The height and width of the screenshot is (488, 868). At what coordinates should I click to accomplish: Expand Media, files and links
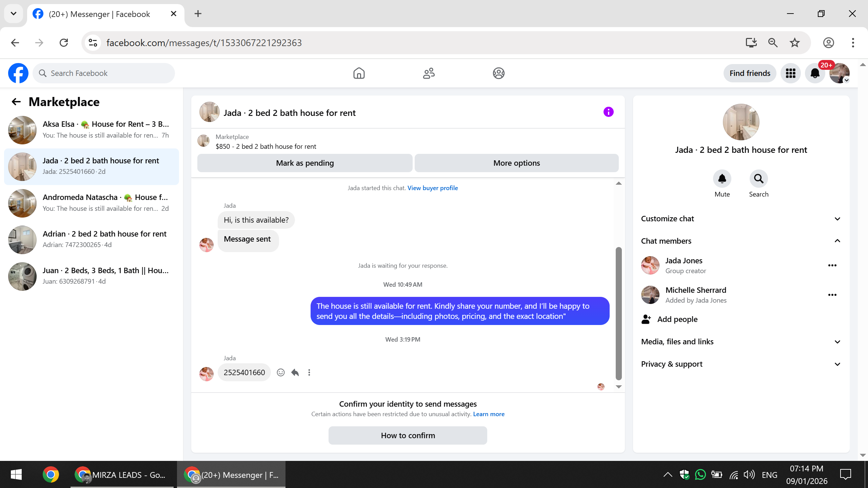click(x=741, y=342)
